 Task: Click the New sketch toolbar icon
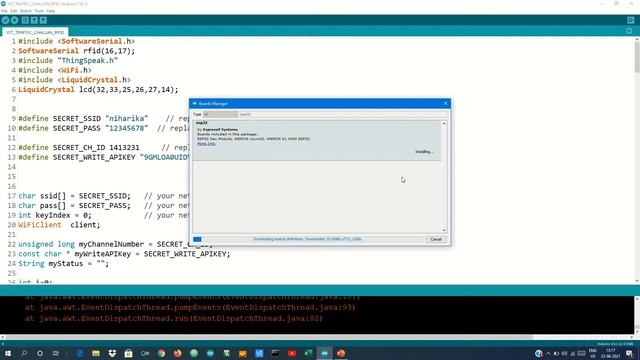coord(25,20)
